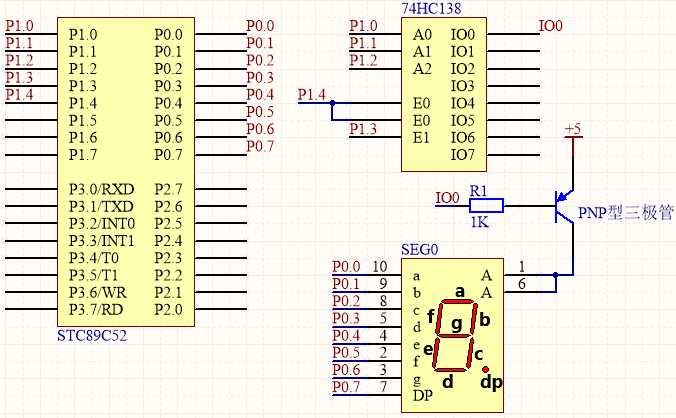Viewport: 676px width, 418px height.
Task: Click the IO0 net label beside resistor R1
Action: point(449,197)
